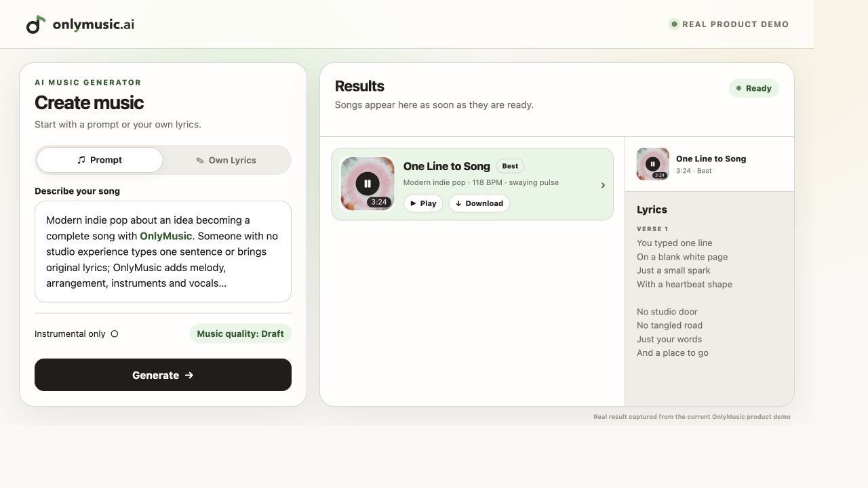Click the lyric line "Just your words"

pyautogui.click(x=669, y=339)
